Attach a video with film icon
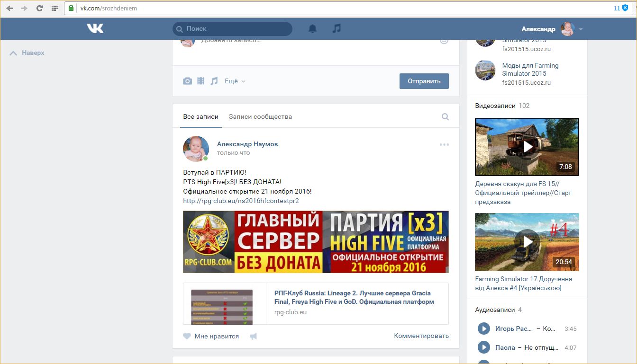637x364 pixels. coord(201,81)
